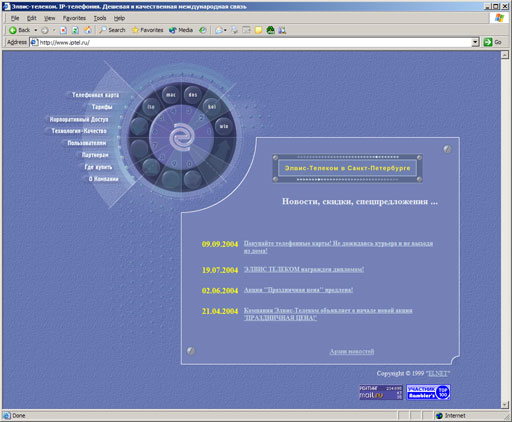Click the mail.ru rating counter badge
Screen dimensions: 512x422
(381, 392)
